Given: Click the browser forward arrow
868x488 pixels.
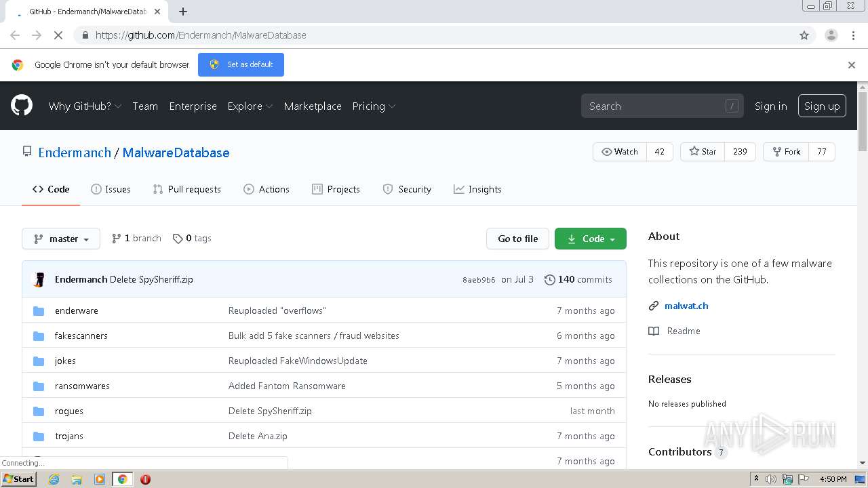Looking at the screenshot, I should 37,35.
